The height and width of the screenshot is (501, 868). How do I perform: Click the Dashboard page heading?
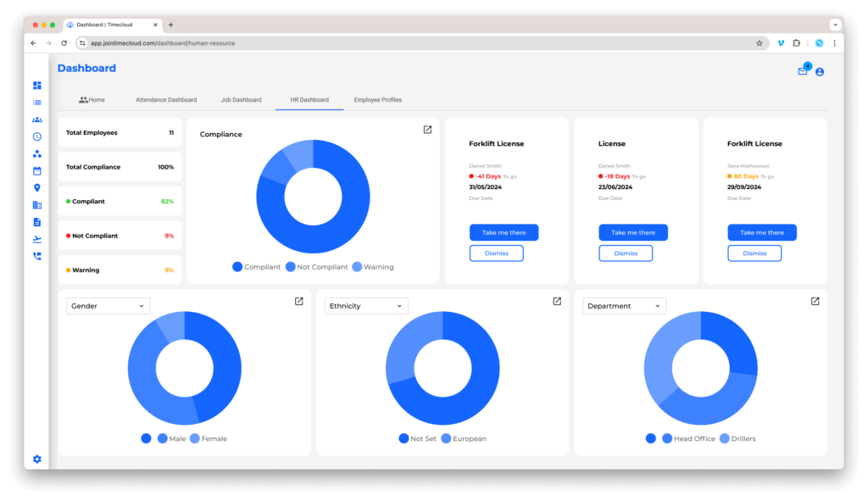(x=87, y=68)
